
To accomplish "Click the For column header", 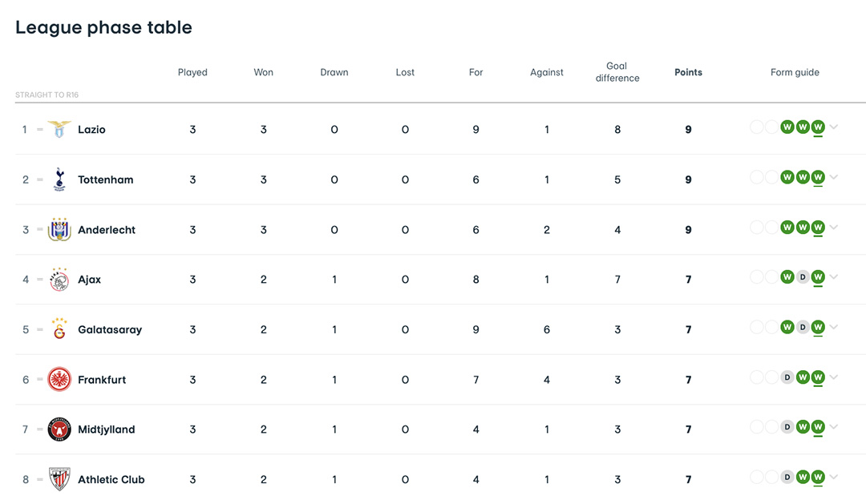I will coord(475,72).
